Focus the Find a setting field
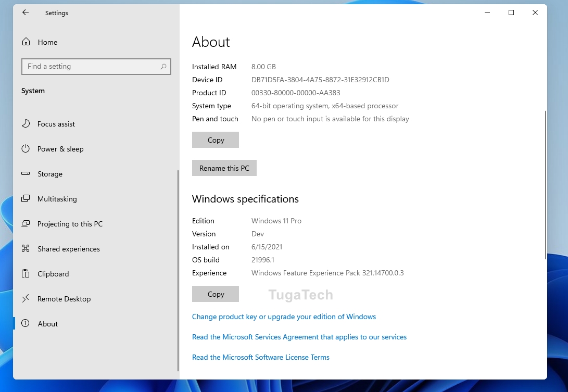The width and height of the screenshot is (568, 392). 96,66
